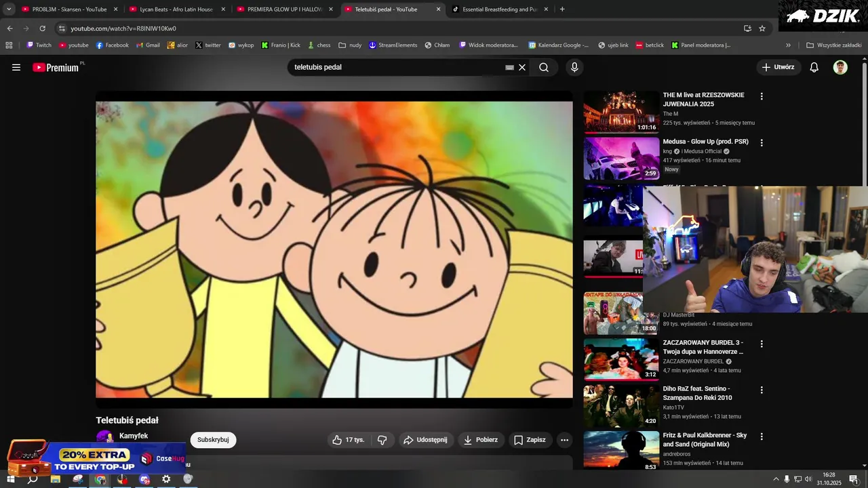Screen dimensions: 868x488
Task: Dislike the video with thumbs down
Action: 382,440
